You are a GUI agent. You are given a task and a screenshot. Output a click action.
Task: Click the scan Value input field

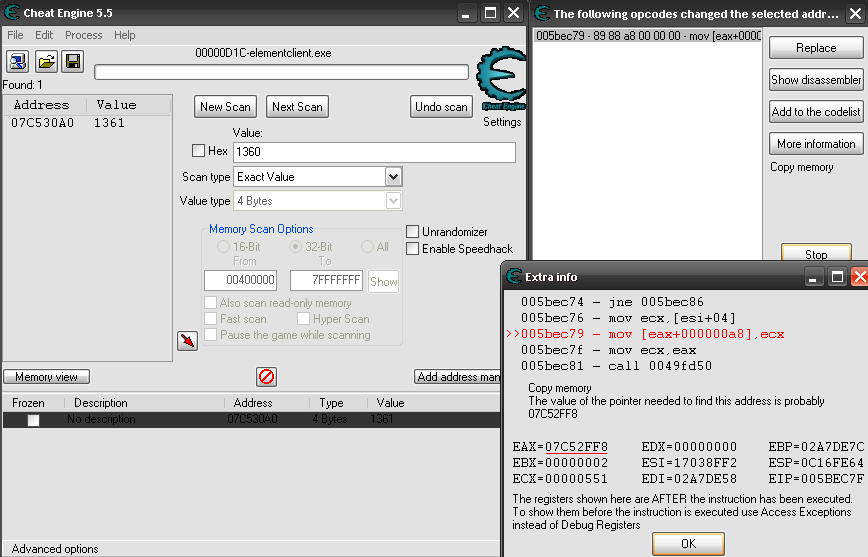374,152
